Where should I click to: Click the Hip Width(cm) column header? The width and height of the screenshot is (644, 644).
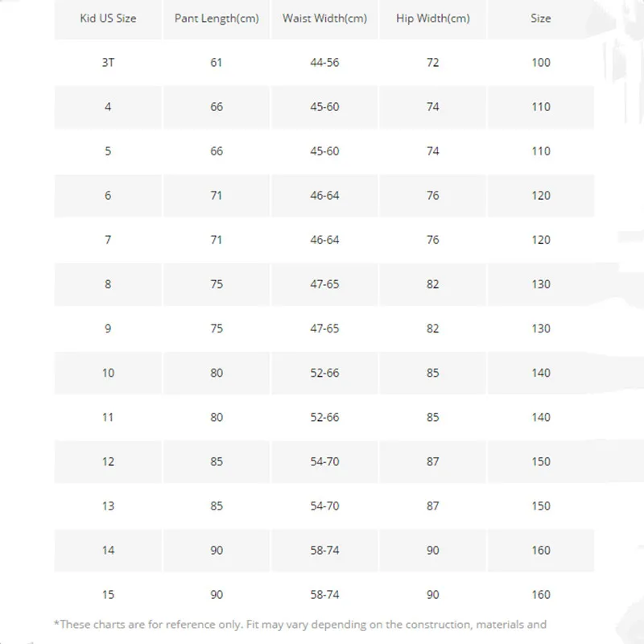pos(433,18)
